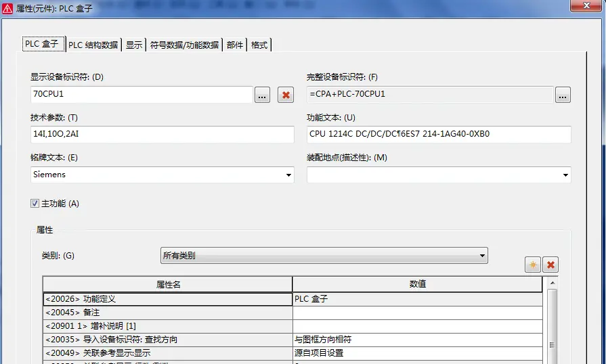
Task: Open the 显示 tab
Action: pos(134,45)
